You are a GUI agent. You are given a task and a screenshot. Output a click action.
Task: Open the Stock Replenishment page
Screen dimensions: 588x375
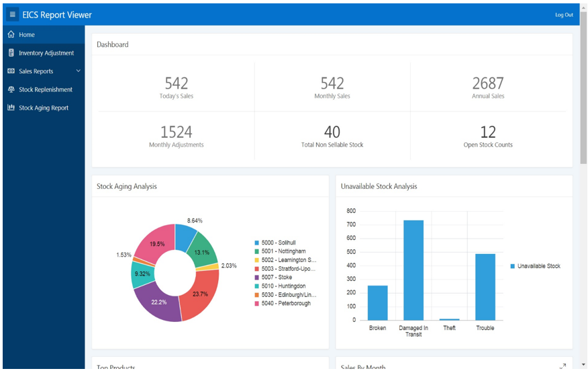tap(46, 89)
